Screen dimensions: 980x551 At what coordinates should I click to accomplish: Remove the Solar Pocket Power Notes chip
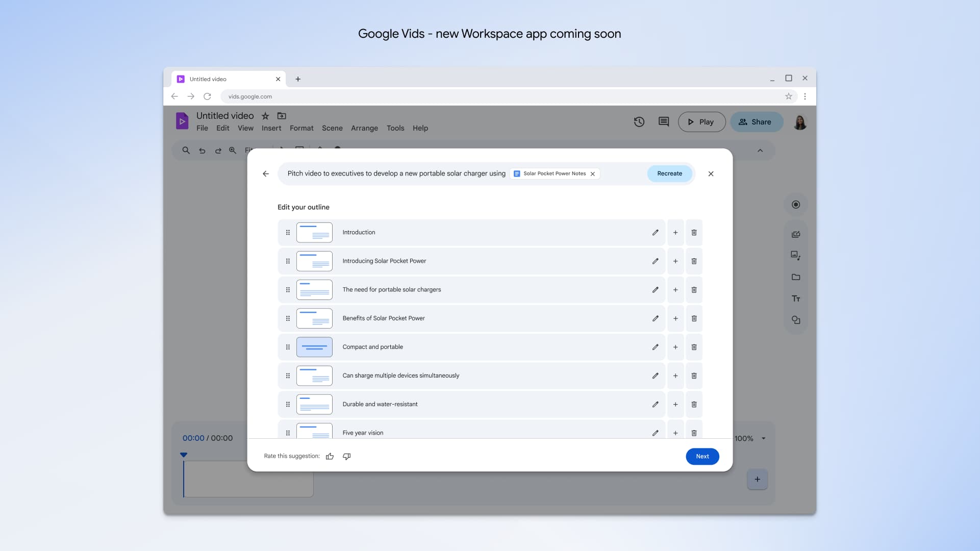593,173
